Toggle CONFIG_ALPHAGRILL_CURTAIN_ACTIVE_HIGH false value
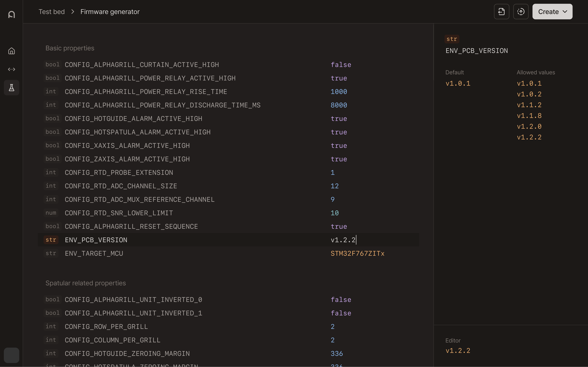 [x=341, y=65]
